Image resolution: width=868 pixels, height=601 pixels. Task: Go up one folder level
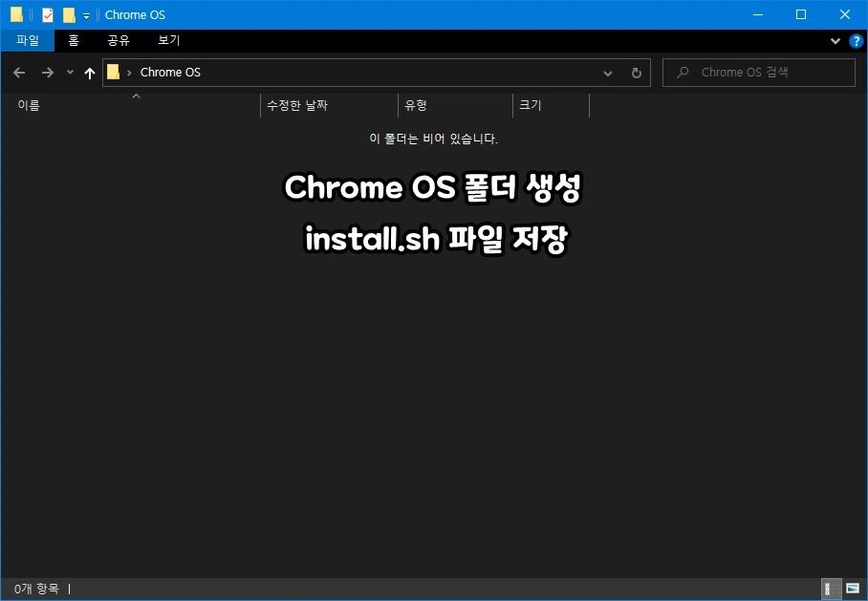point(90,73)
